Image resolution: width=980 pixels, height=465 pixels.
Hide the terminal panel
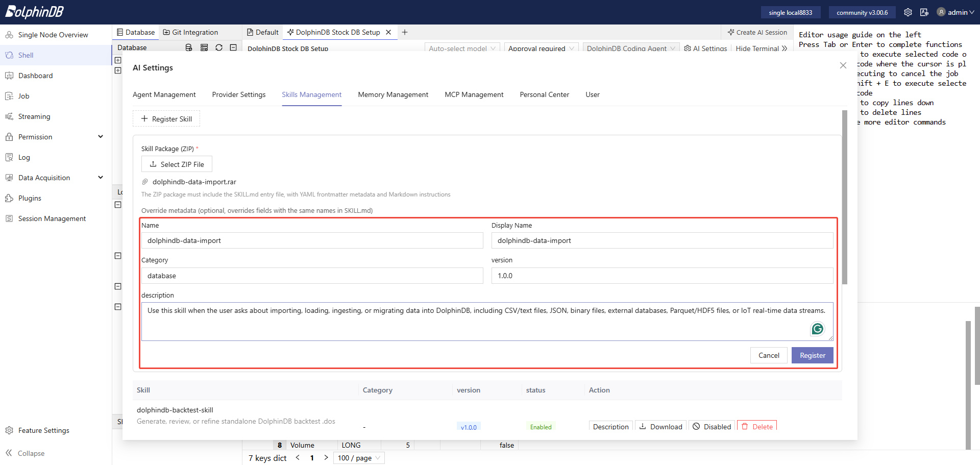pyautogui.click(x=762, y=48)
